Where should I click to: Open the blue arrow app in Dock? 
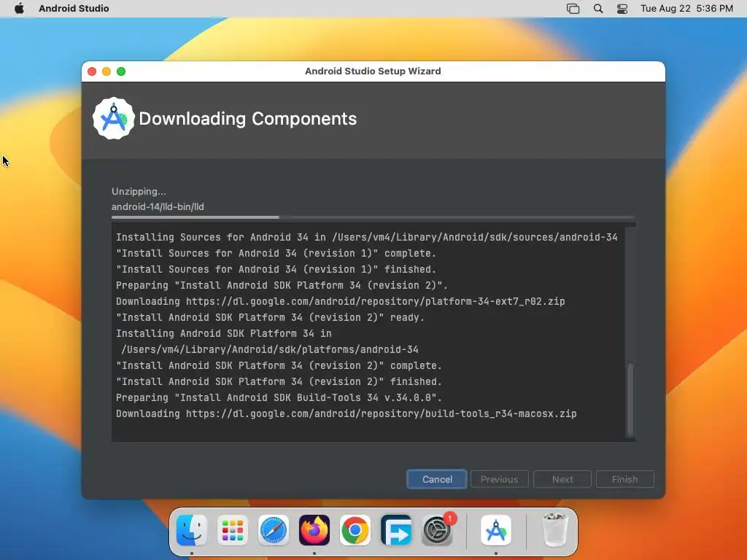point(396,530)
